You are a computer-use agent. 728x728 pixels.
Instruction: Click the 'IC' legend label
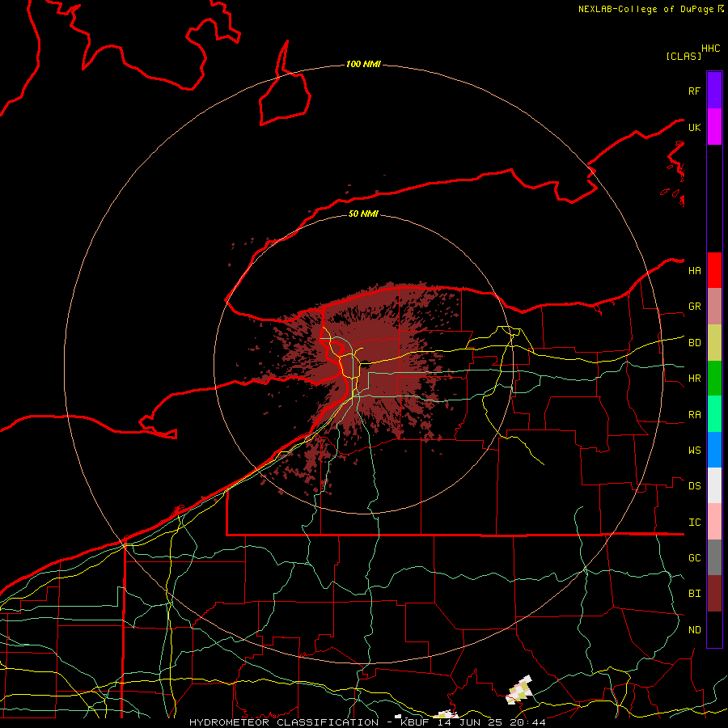[x=694, y=523]
